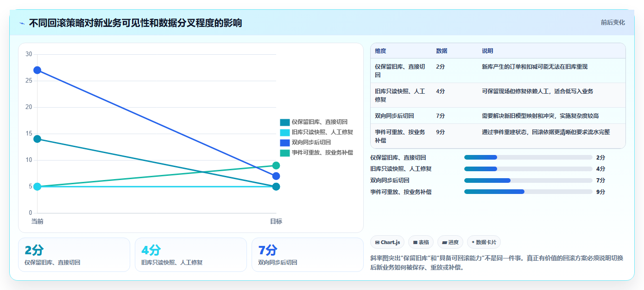The image size is (644, 290).
Task: Click table cell 双向同步后切回
Action: click(394, 116)
